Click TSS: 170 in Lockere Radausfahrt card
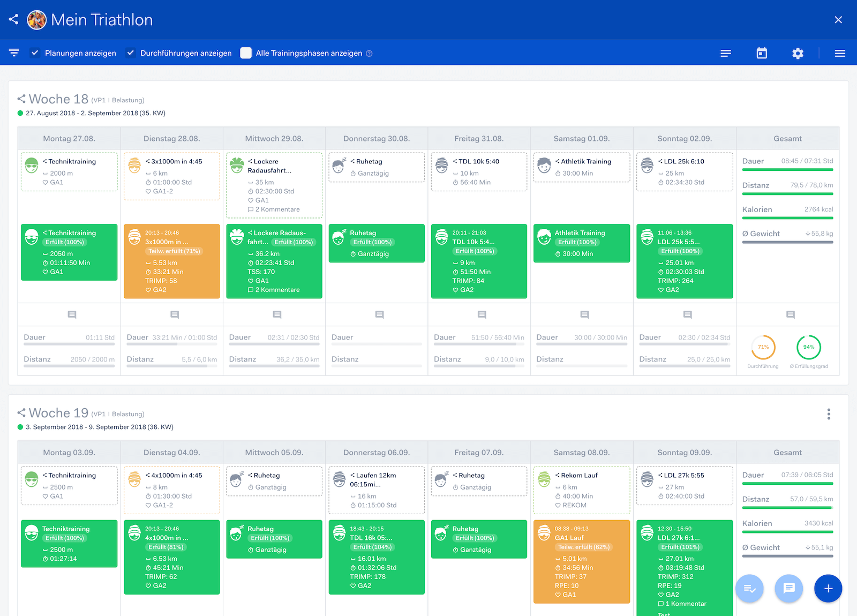 point(261,272)
